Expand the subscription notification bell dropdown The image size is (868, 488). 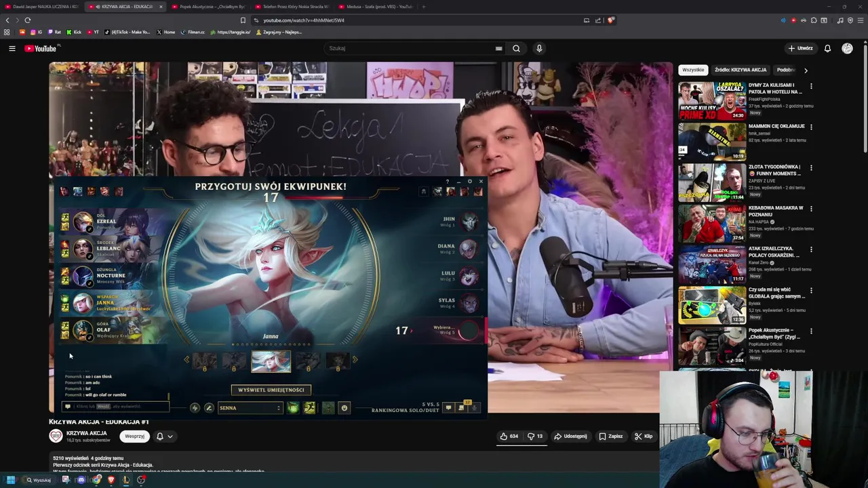coord(164,436)
